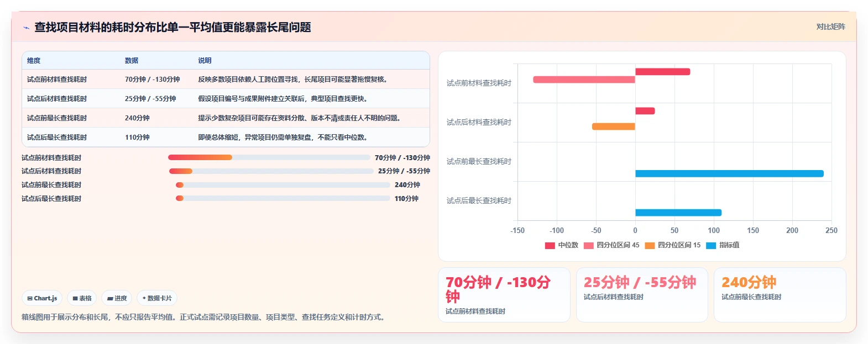Click the 试点后最长查找耗时 progress bar
This screenshot has height=344, width=868.
[x=283, y=198]
